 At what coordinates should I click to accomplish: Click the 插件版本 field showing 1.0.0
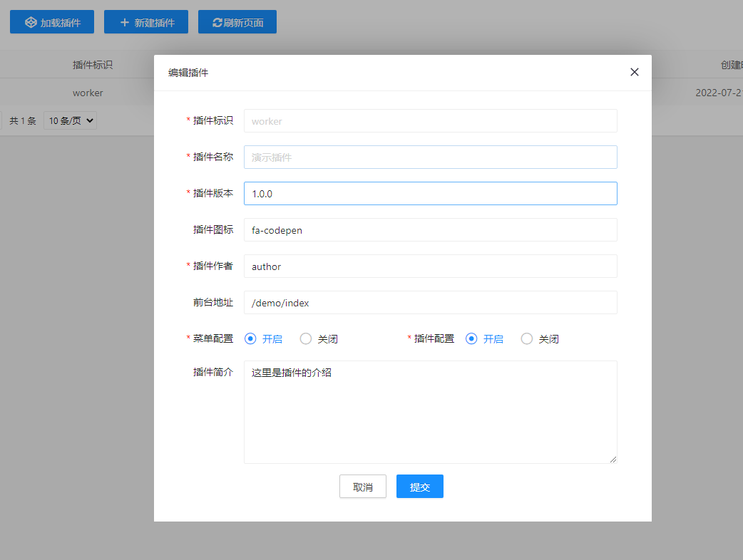(430, 194)
